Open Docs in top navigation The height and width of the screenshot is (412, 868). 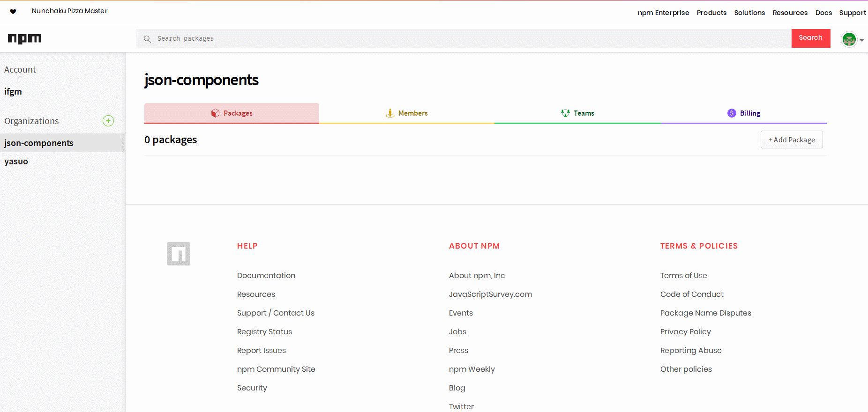(x=823, y=13)
